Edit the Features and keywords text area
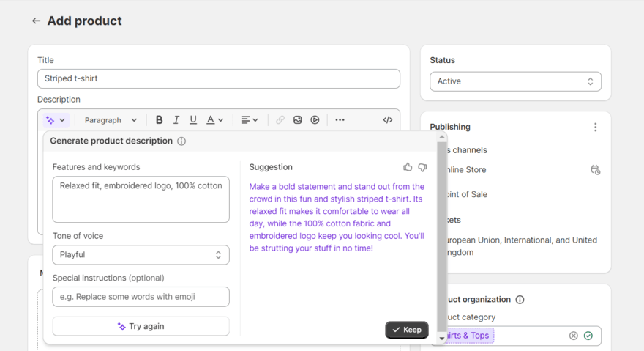This screenshot has height=351, width=644. tap(141, 199)
